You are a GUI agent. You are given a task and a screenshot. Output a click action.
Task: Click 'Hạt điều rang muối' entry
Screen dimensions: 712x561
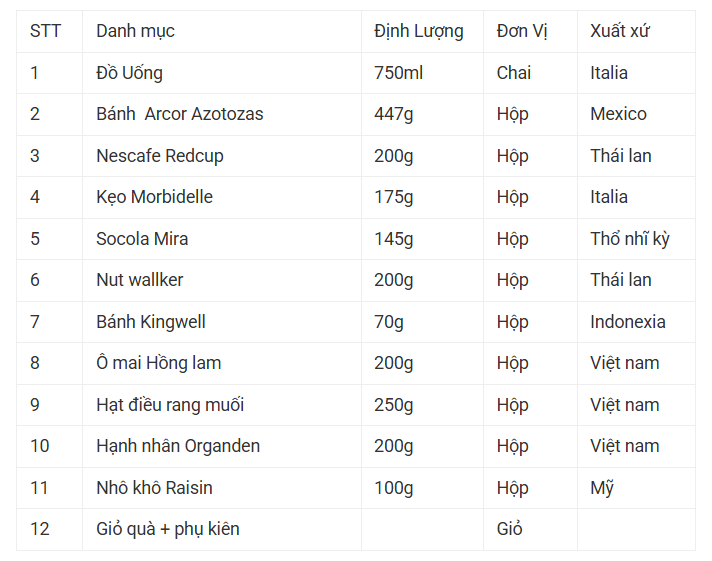170,405
